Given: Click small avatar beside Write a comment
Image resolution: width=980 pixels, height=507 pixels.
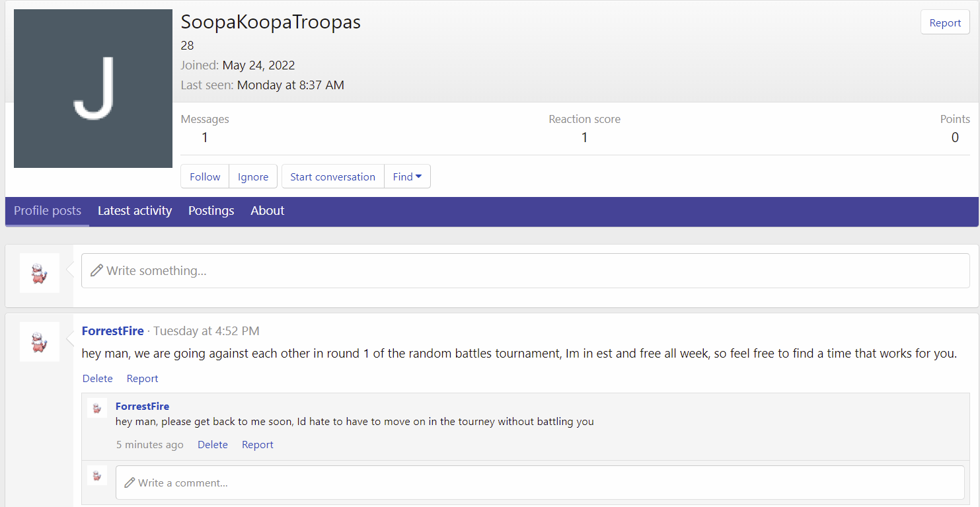Looking at the screenshot, I should tap(97, 475).
